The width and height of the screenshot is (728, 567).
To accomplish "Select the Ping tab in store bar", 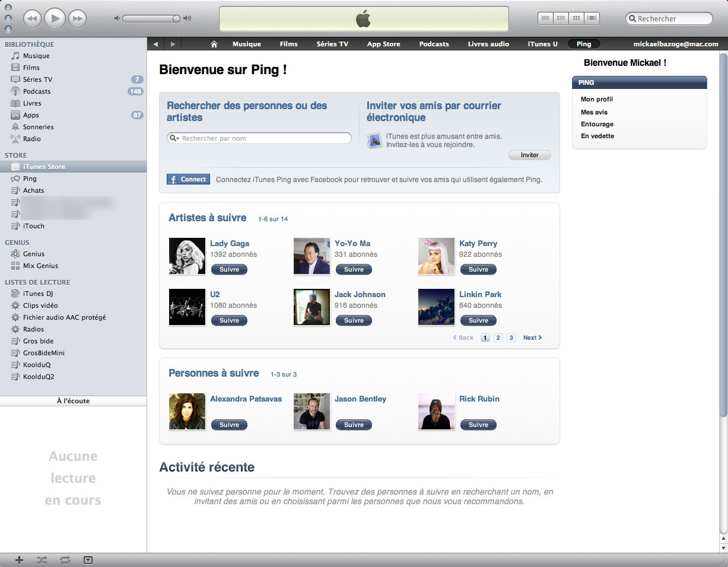I will coord(584,44).
